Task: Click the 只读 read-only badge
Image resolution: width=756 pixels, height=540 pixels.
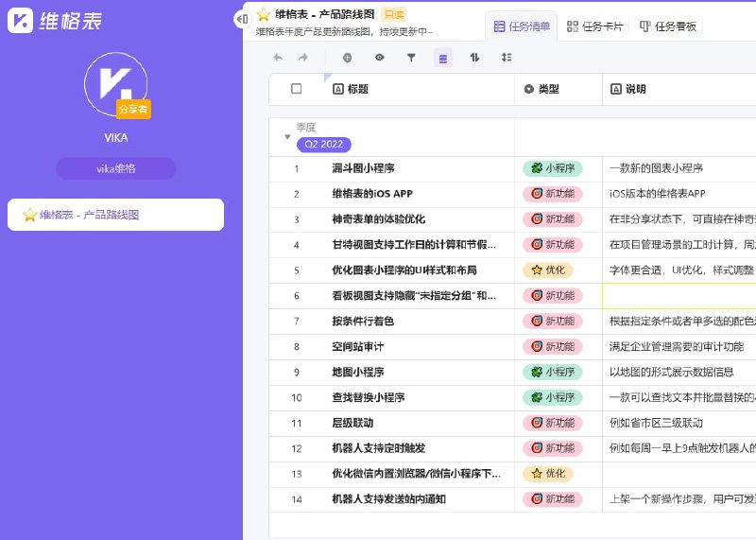Action: pyautogui.click(x=394, y=14)
